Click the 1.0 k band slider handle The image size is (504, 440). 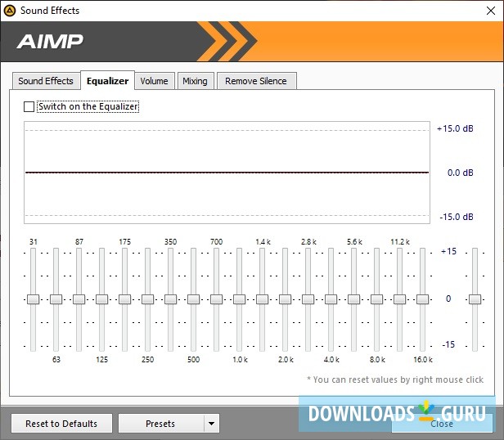point(239,299)
